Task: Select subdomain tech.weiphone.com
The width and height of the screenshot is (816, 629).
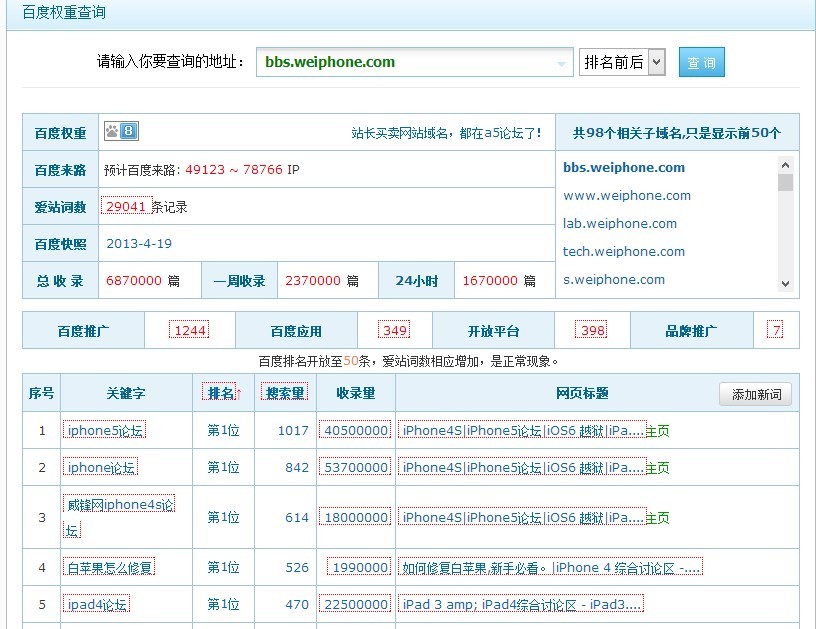Action: pos(623,252)
